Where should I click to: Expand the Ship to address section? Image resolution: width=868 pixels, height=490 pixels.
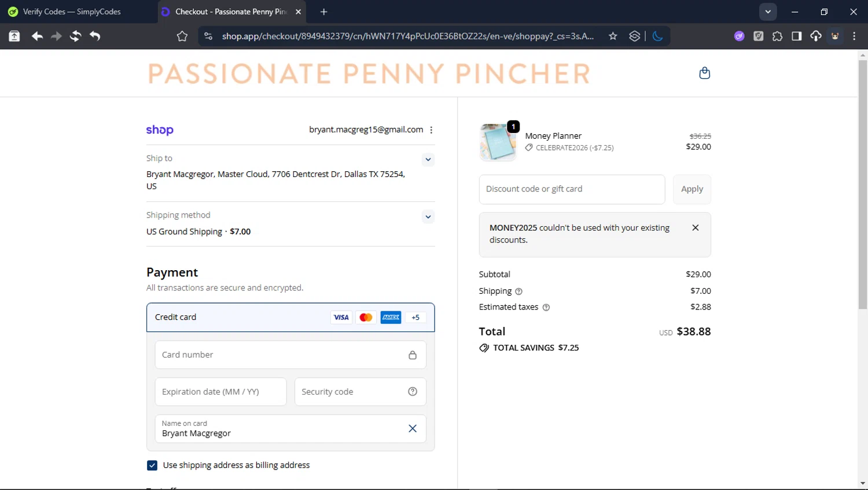click(x=428, y=160)
